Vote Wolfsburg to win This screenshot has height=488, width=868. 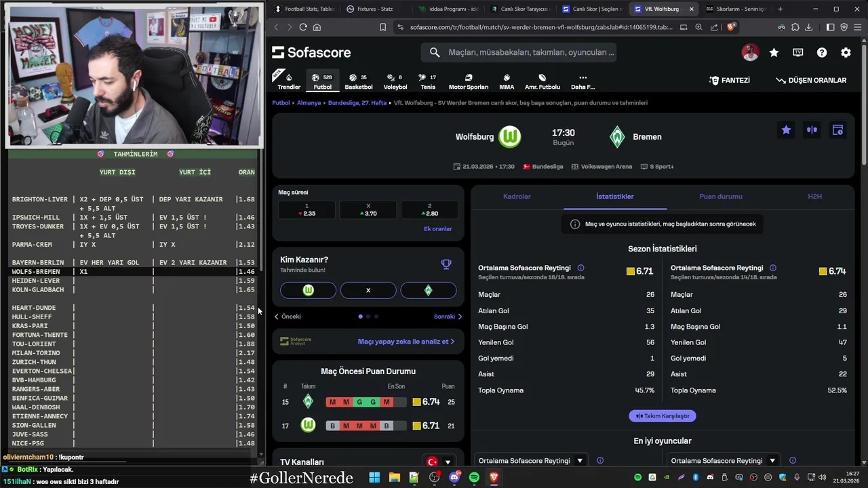click(x=308, y=290)
